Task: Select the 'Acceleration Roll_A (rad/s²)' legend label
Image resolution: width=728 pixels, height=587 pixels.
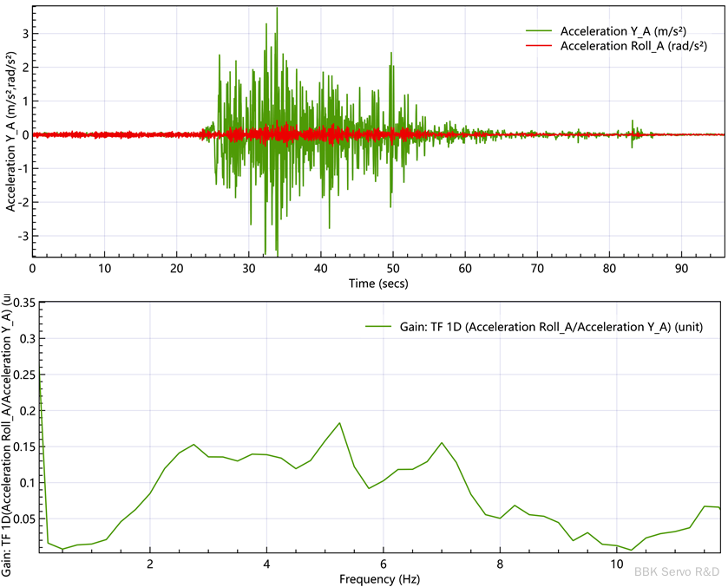Action: [x=633, y=46]
